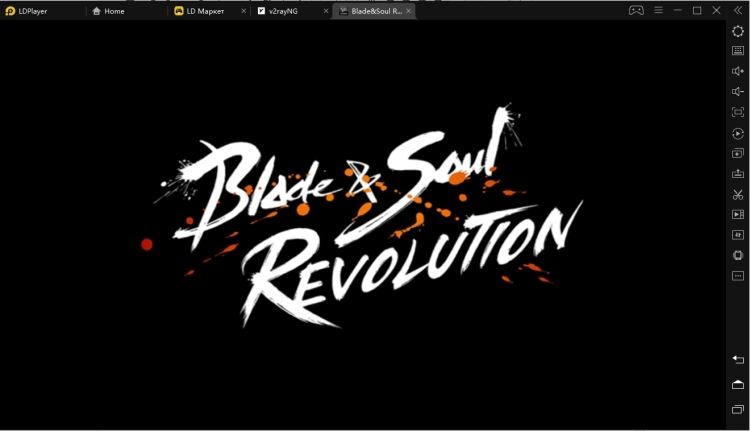
Task: Switch to the v2rayNG tab
Action: (x=278, y=11)
